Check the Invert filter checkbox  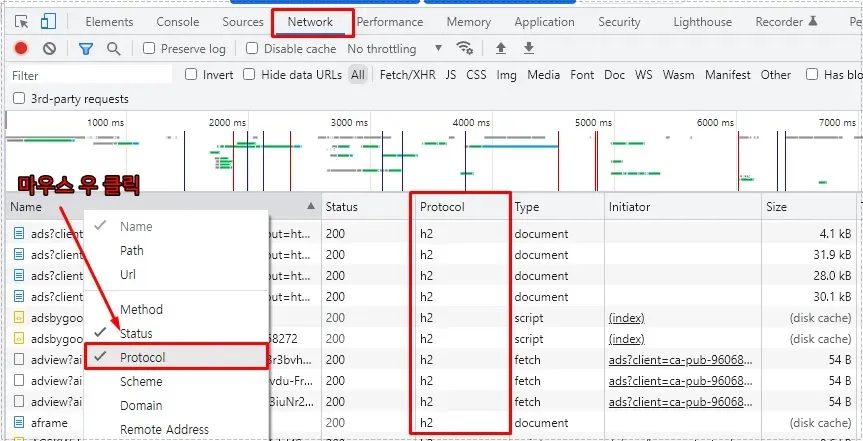pos(191,74)
